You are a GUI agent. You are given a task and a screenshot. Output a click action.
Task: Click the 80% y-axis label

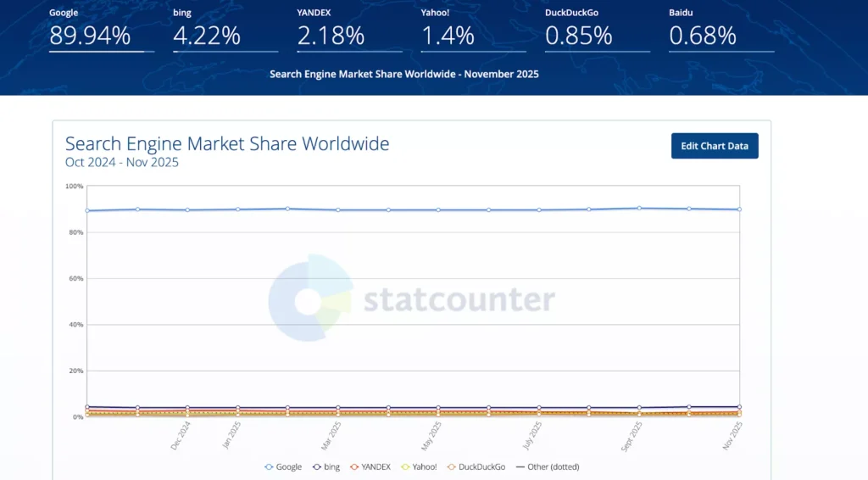(x=75, y=232)
